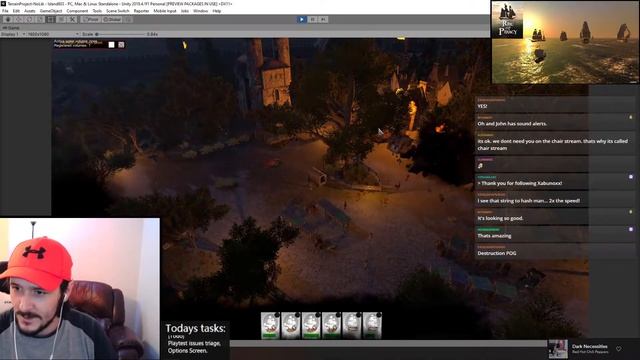Click the Dark Necessities song title
Viewport: 640px width, 360px height.
point(590,347)
